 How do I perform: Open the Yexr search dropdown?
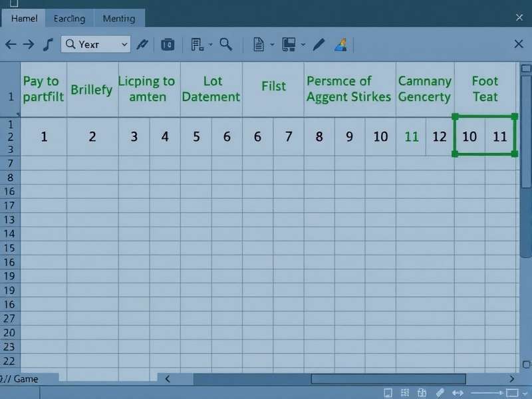click(x=124, y=45)
